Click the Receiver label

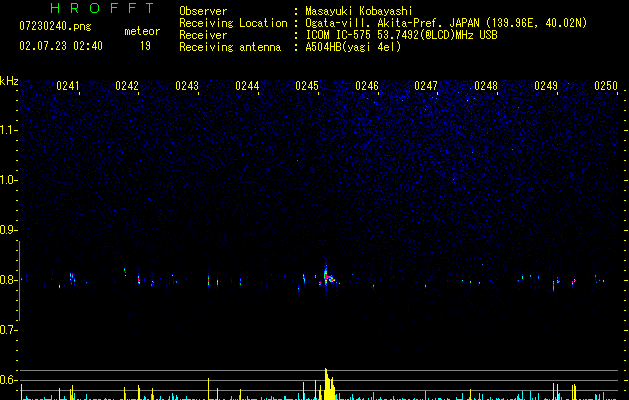click(x=203, y=35)
